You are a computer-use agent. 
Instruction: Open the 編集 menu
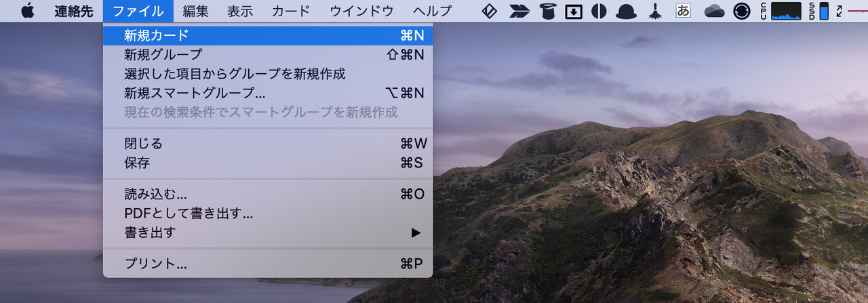pos(196,11)
